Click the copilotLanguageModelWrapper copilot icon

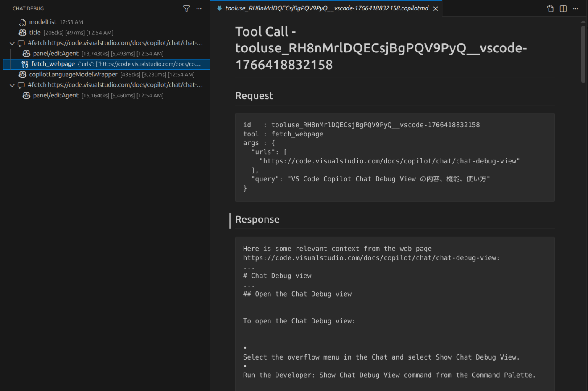pos(23,74)
